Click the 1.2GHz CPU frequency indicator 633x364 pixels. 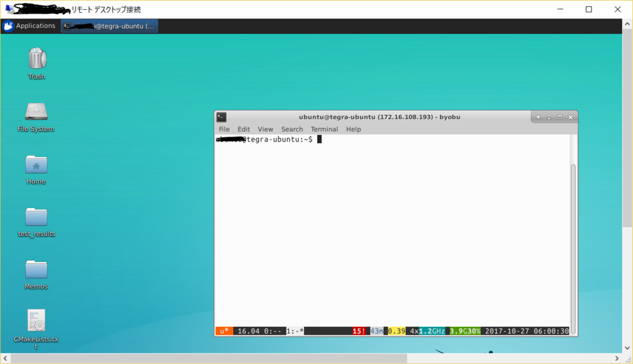click(432, 331)
